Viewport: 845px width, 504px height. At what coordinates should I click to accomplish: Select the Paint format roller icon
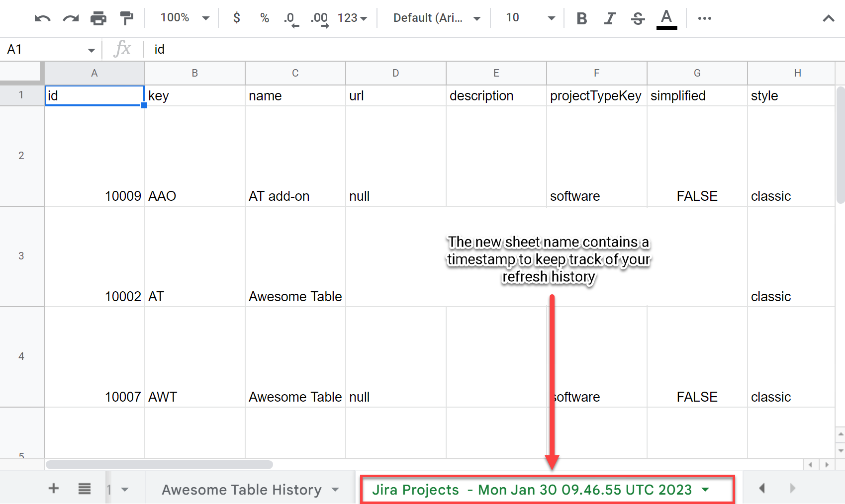click(127, 18)
